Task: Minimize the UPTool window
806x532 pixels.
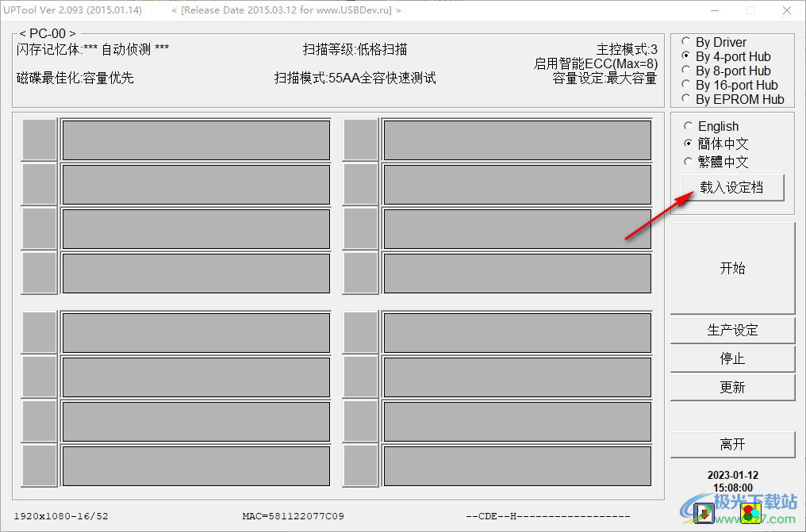Action: click(715, 10)
